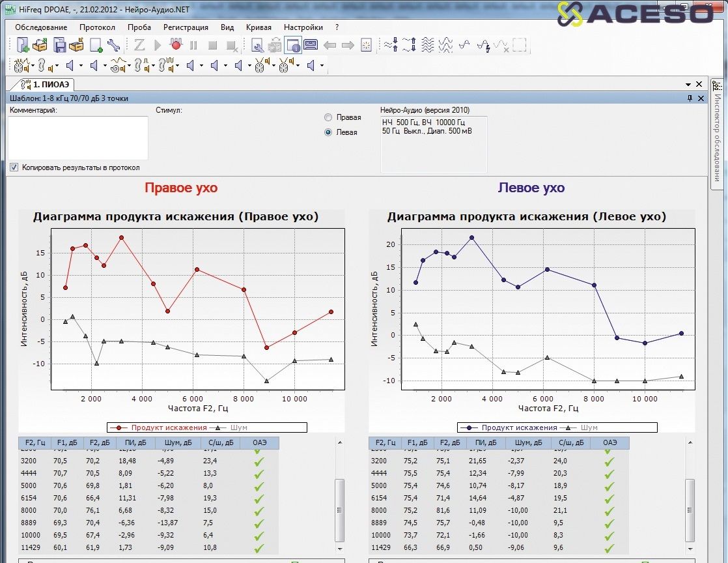This screenshot has height=563, width=728.
Task: Switch to the 1. ПИОАЭ tab
Action: coord(46,85)
